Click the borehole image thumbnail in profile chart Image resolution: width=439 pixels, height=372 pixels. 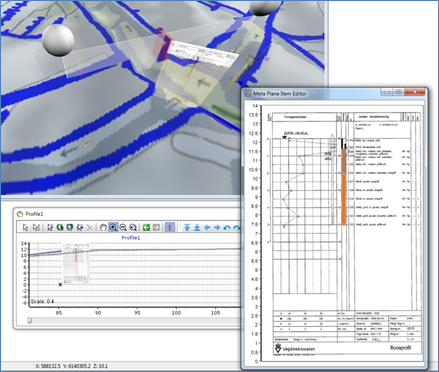(x=76, y=263)
